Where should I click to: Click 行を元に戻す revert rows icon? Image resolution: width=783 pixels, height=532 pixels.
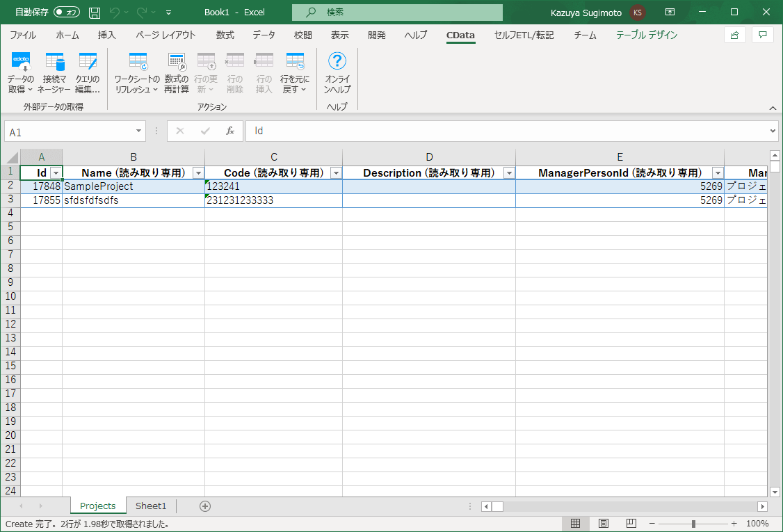tap(295, 73)
